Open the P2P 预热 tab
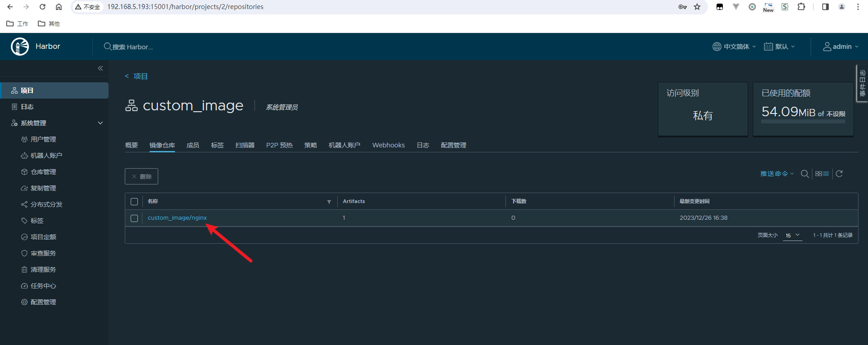 (279, 145)
